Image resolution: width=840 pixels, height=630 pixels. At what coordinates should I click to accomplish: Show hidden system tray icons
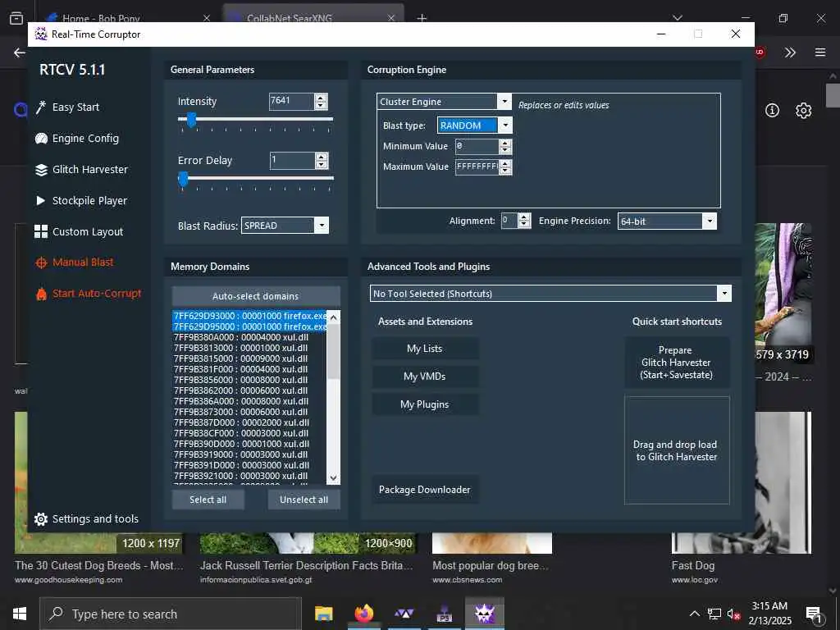694,614
